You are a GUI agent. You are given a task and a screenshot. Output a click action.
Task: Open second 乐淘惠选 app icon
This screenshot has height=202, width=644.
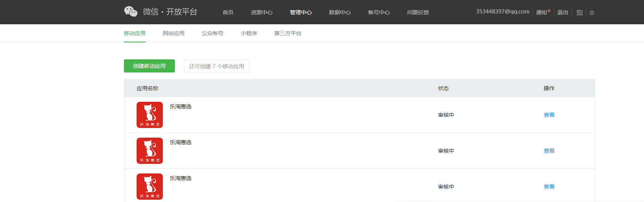(x=150, y=151)
